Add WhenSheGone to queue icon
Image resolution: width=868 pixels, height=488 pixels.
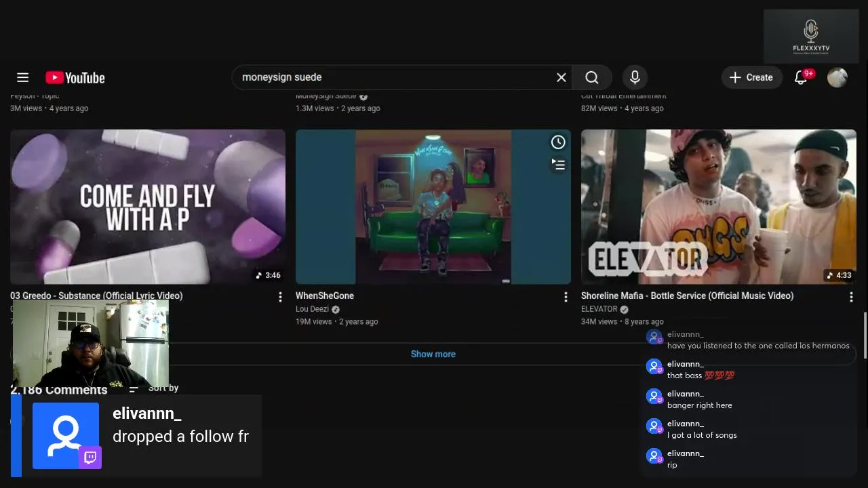557,164
